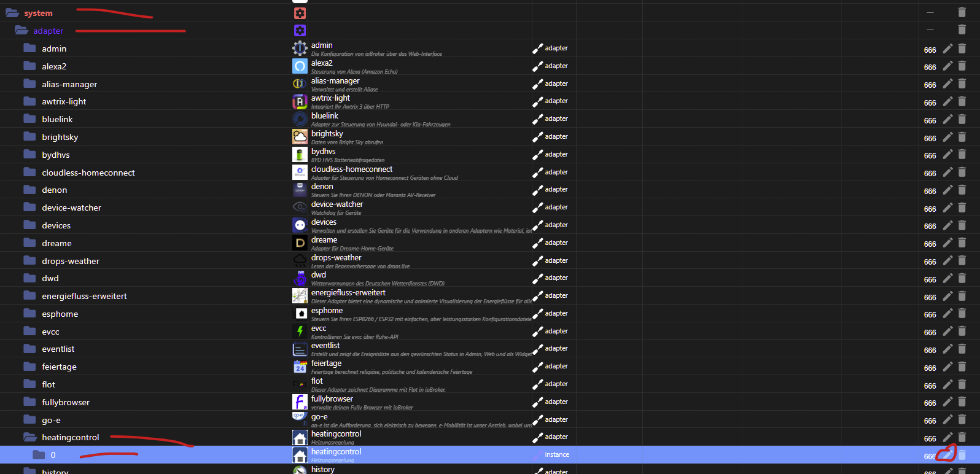Click the 'bydhvs' name in the name column
Image resolution: width=980 pixels, height=474 pixels.
[323, 151]
